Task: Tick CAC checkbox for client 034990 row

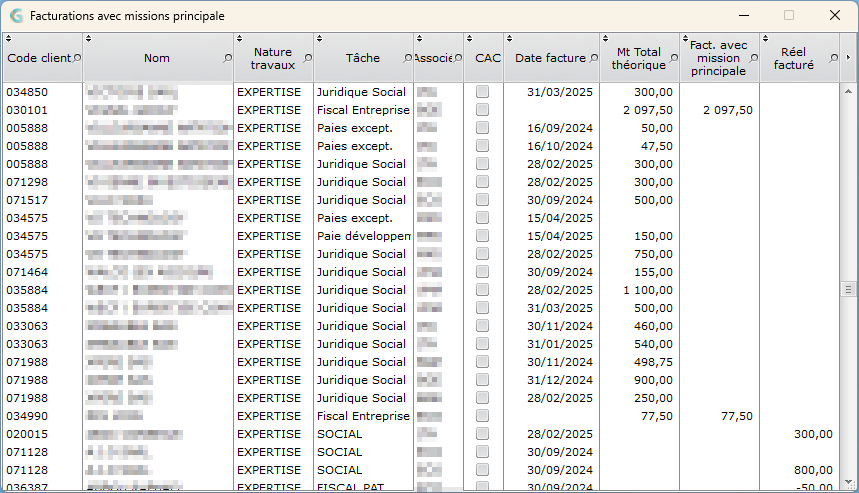Action: pyautogui.click(x=482, y=415)
